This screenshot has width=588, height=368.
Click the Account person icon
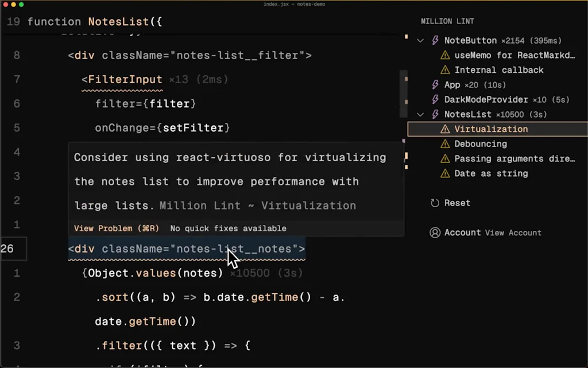[x=435, y=233]
